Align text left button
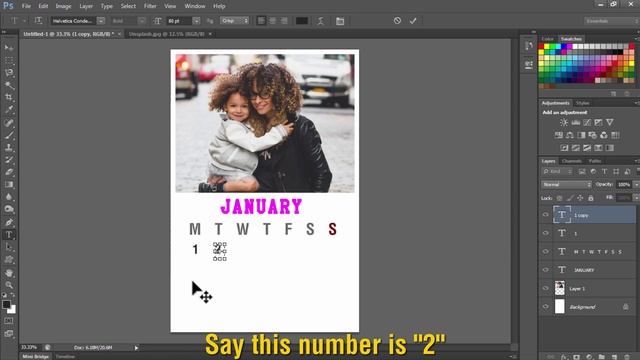 tap(261, 20)
